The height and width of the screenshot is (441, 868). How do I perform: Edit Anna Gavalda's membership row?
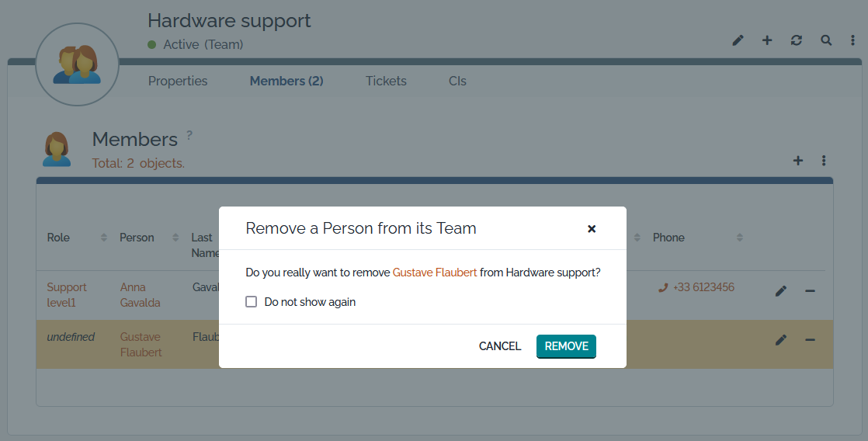coord(781,291)
